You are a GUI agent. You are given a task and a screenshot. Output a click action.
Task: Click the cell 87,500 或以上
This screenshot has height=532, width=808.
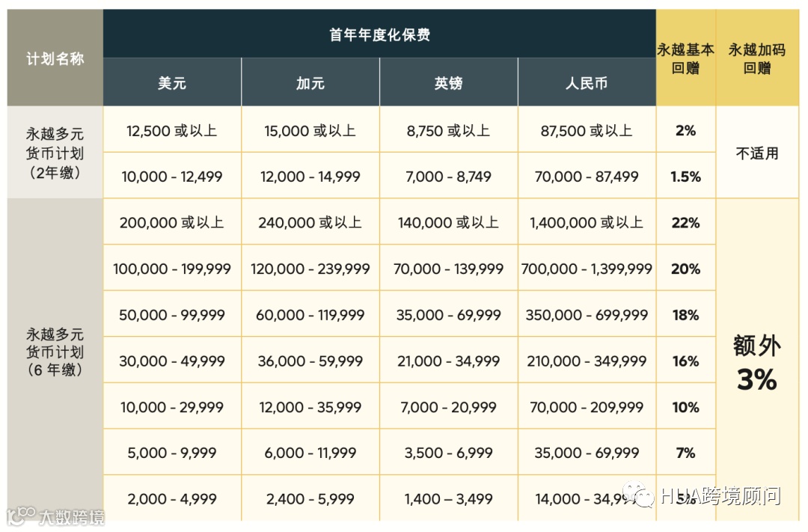[587, 130]
